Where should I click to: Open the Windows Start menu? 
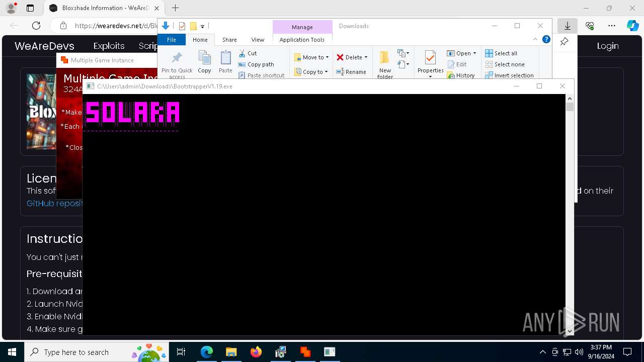click(12, 352)
